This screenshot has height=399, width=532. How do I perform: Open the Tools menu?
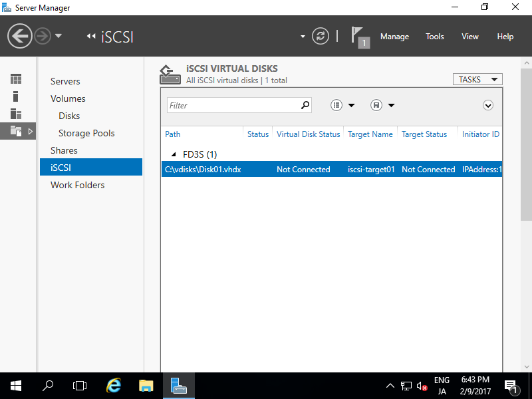(x=435, y=37)
